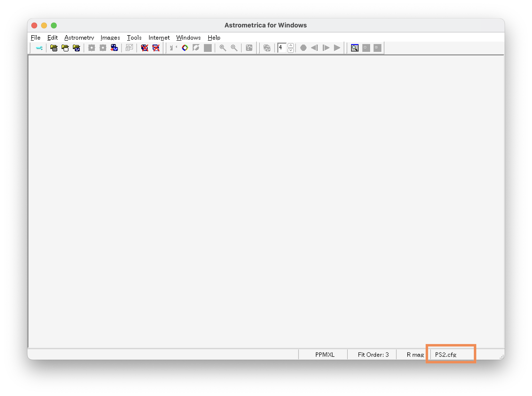532x396 pixels.
Task: Open the Astrometry menu
Action: (79, 37)
